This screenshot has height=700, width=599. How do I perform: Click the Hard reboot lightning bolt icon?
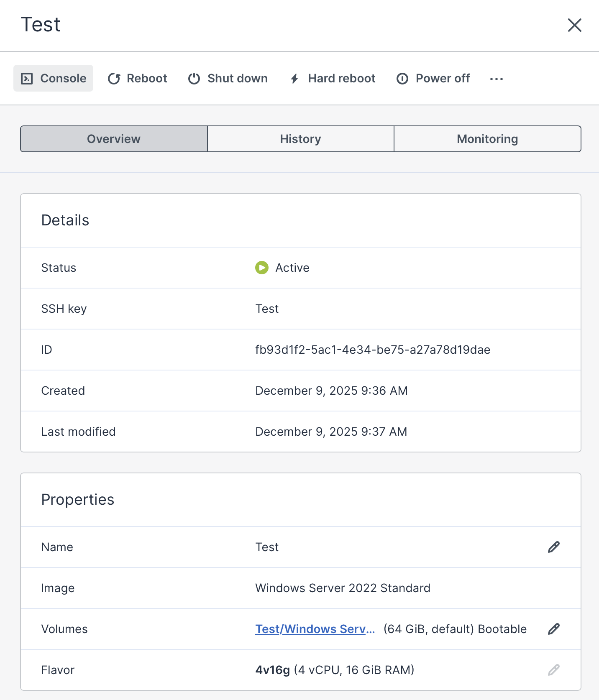coord(294,79)
